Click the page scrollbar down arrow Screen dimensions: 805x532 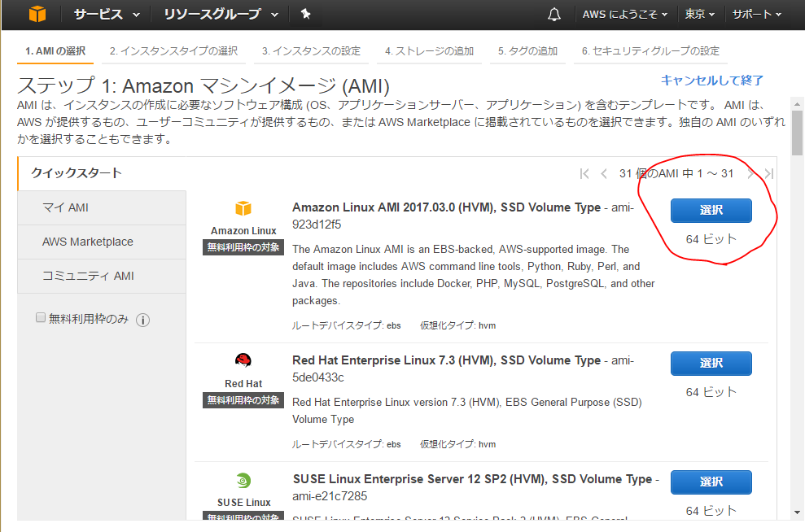click(797, 512)
